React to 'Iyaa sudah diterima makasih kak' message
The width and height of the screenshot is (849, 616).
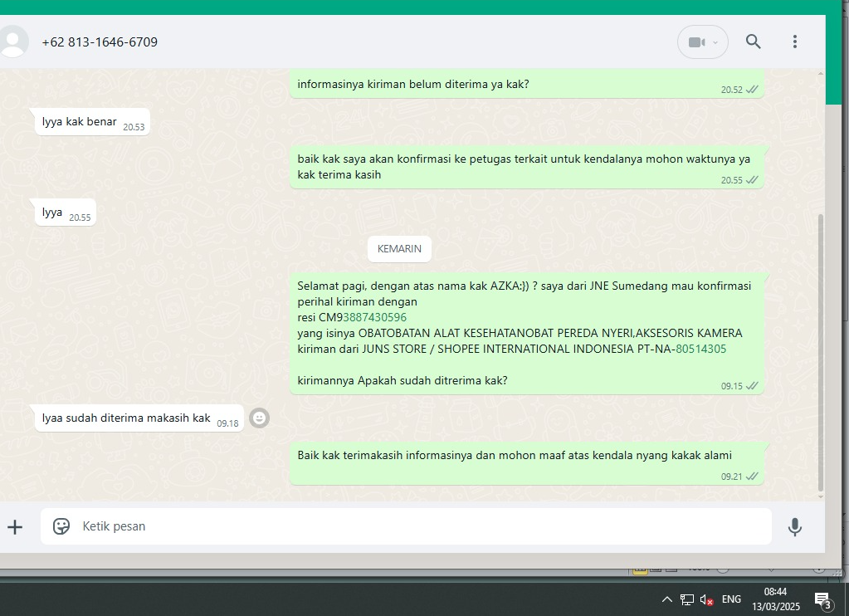point(260,418)
